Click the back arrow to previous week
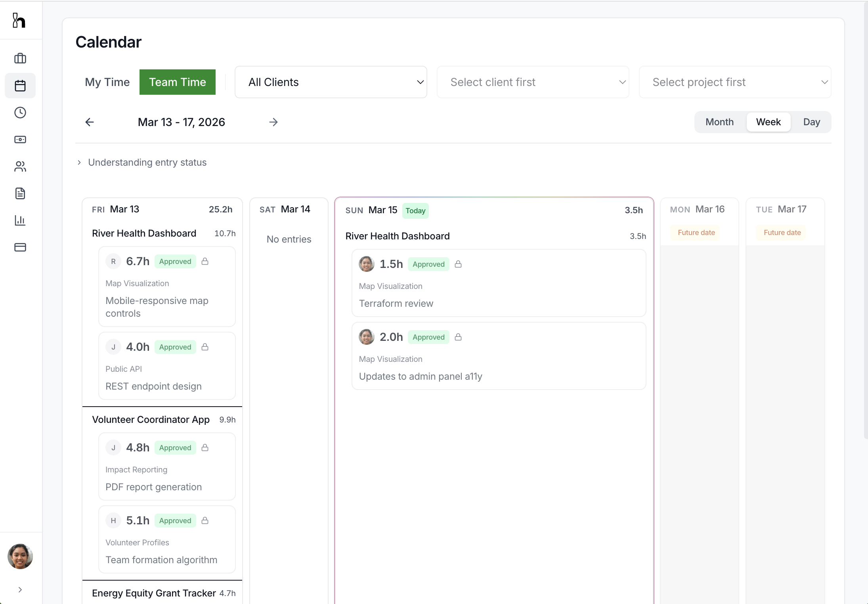Screen dimensions: 868x604 (x=89, y=122)
